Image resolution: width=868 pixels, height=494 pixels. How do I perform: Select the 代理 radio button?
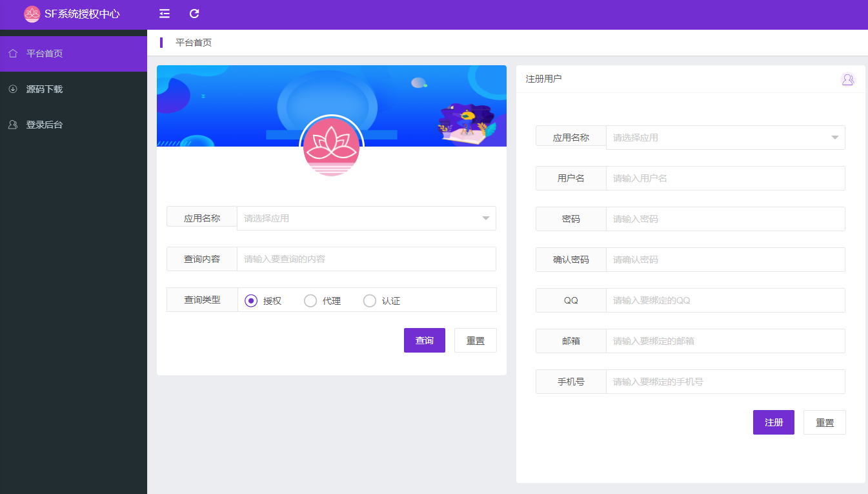310,300
